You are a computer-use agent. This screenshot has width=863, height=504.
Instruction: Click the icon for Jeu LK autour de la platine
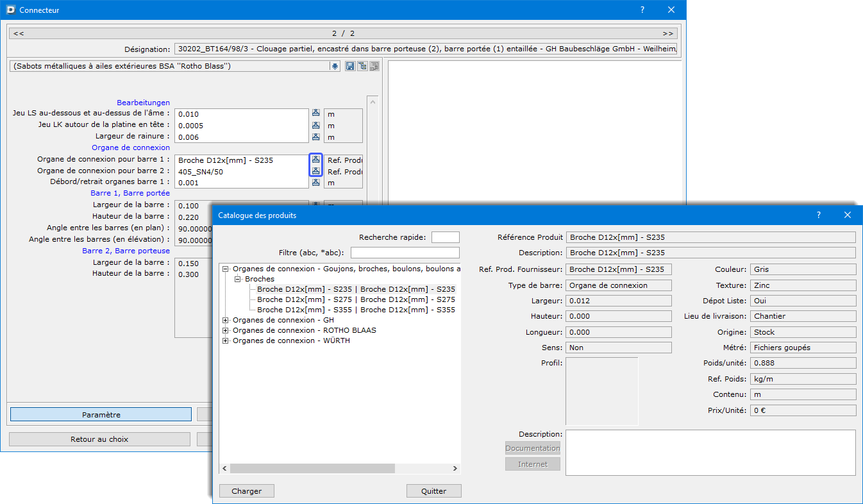[x=315, y=125]
